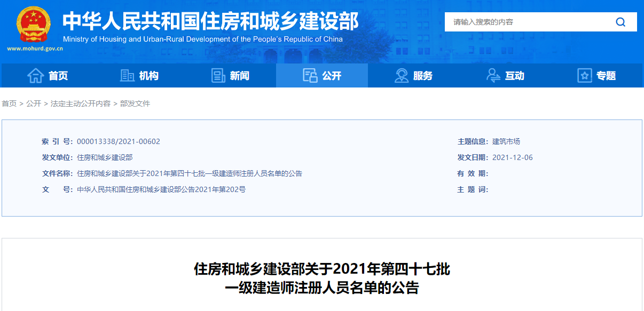The height and width of the screenshot is (311, 644).
Task: Click the 机构 building icon
Action: tap(127, 76)
